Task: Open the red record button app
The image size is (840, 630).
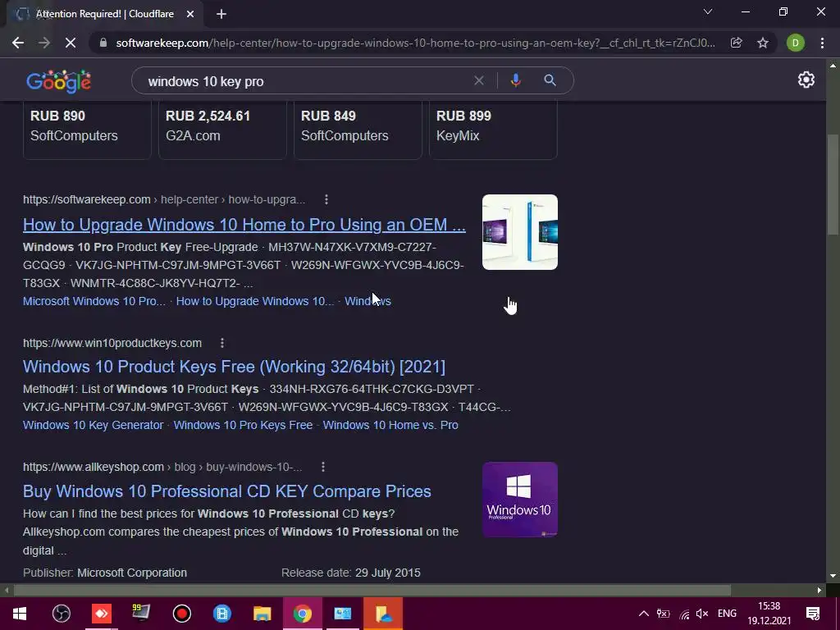Action: [x=182, y=614]
